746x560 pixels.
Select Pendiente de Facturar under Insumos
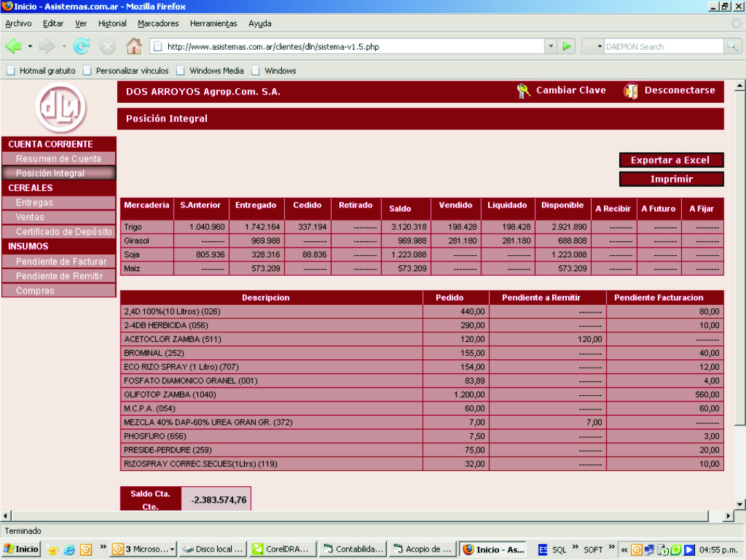[x=61, y=261]
